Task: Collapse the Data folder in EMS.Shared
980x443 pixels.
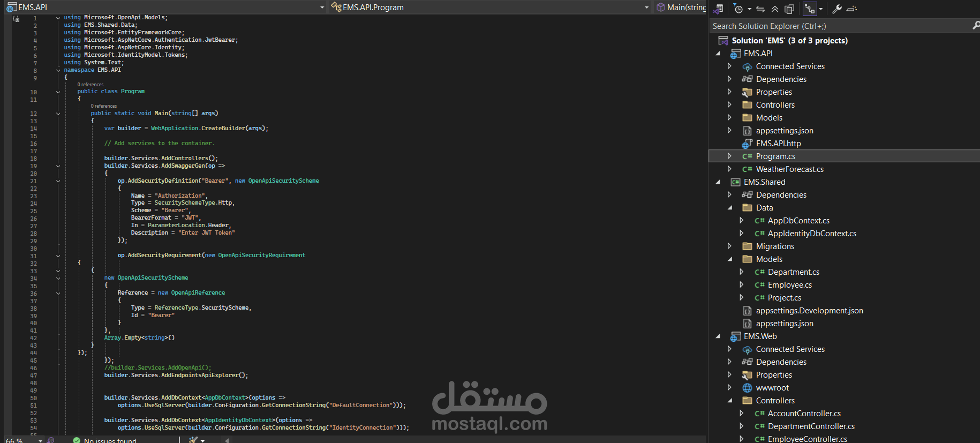Action: tap(729, 208)
